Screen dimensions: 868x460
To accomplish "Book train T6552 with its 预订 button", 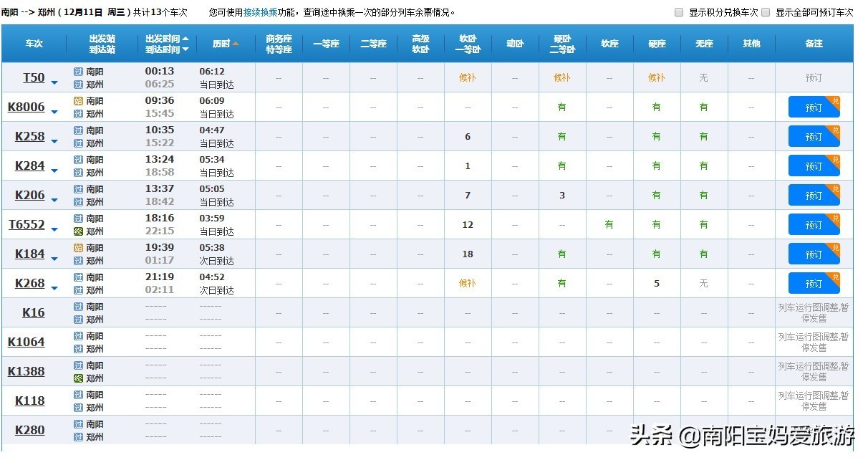I will (814, 225).
